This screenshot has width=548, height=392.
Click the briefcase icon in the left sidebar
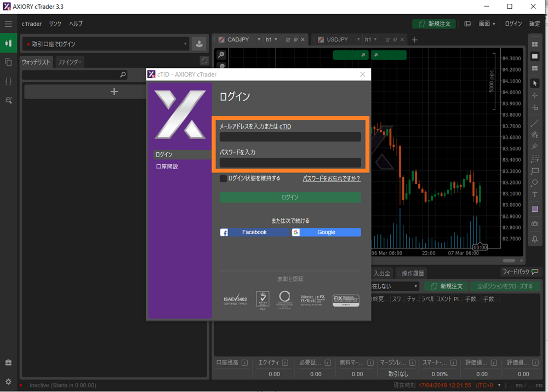(x=8, y=362)
